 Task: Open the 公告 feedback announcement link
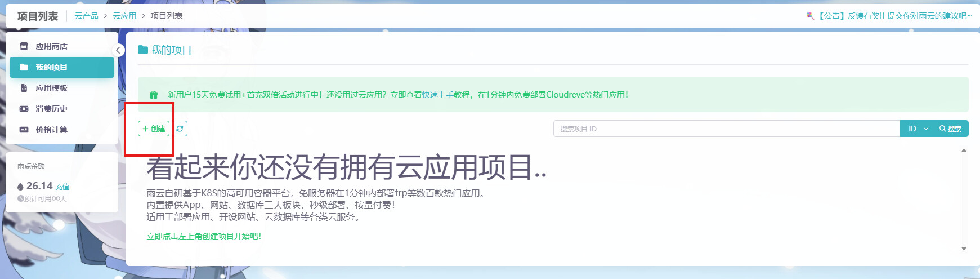click(x=894, y=16)
